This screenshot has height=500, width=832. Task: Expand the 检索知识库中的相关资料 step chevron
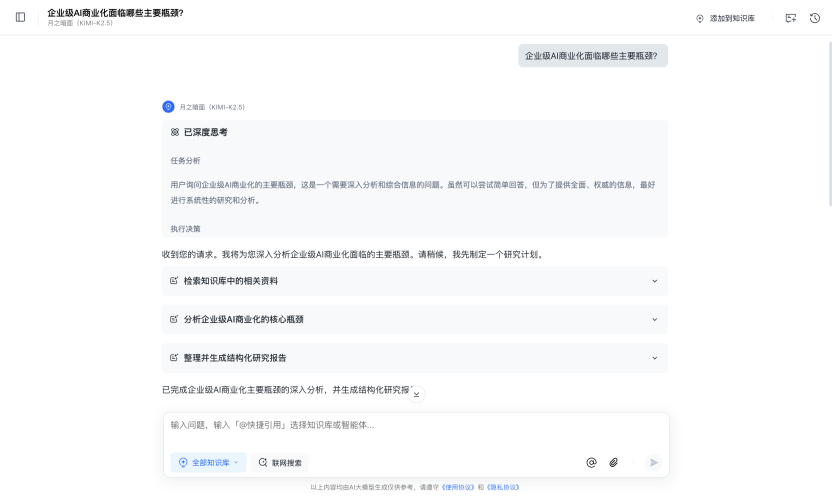pyautogui.click(x=654, y=281)
